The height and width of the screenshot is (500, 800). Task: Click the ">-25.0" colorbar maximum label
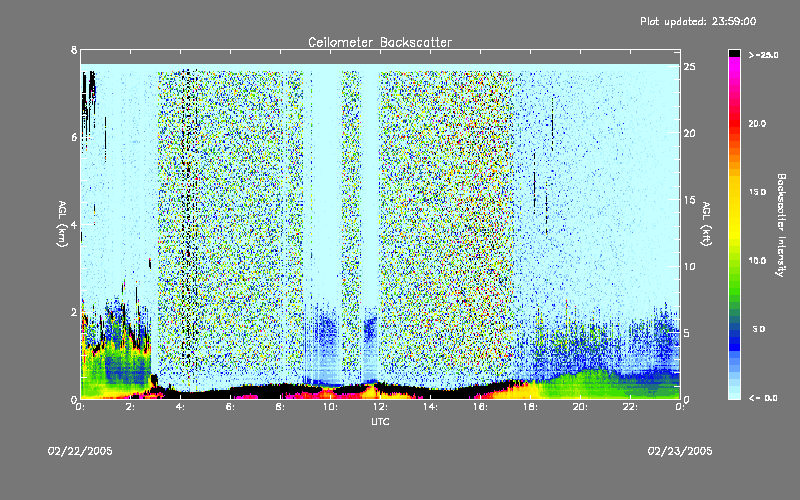click(x=763, y=55)
